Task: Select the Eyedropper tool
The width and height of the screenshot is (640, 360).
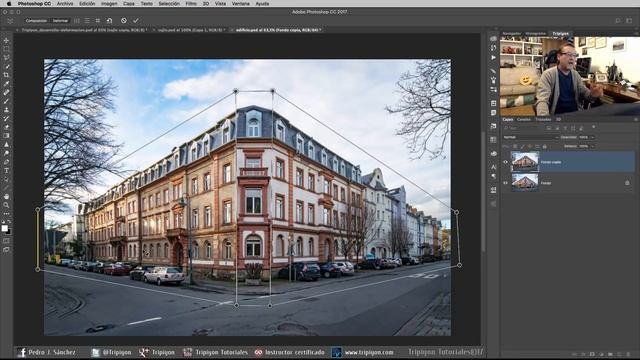Action: point(6,84)
